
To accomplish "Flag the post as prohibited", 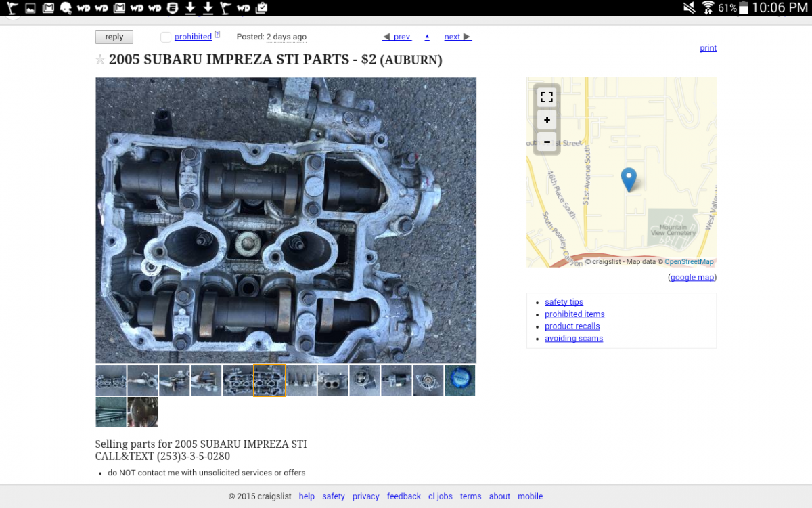I will (193, 37).
